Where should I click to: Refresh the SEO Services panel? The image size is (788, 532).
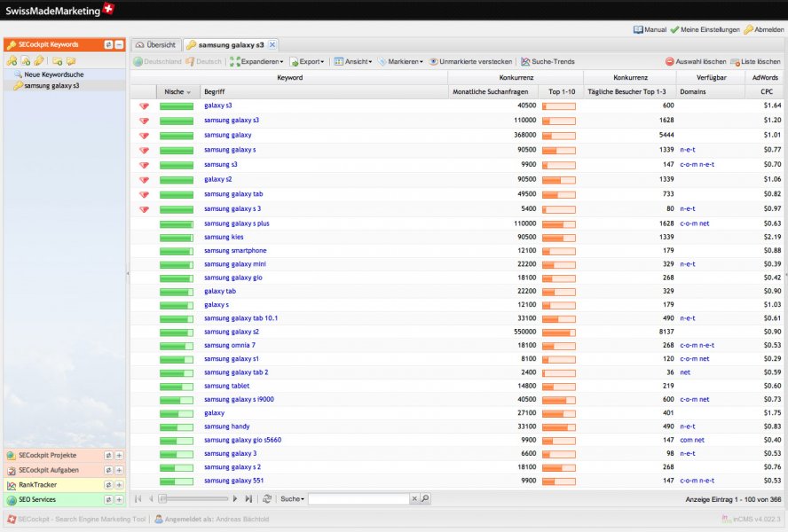108,500
